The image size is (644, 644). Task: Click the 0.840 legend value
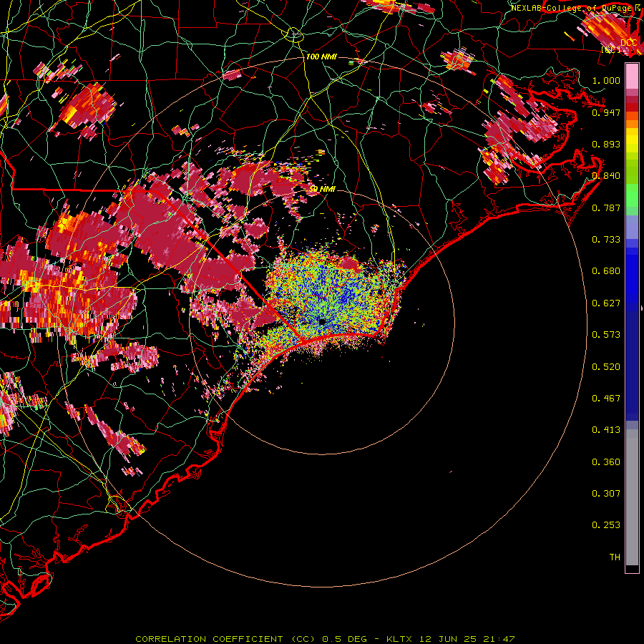point(606,176)
